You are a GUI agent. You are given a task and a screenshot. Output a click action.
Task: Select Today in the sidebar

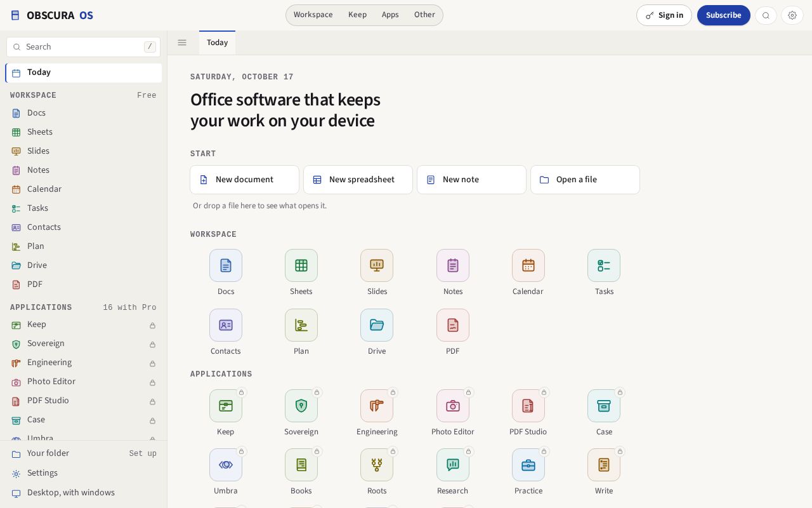[83, 72]
